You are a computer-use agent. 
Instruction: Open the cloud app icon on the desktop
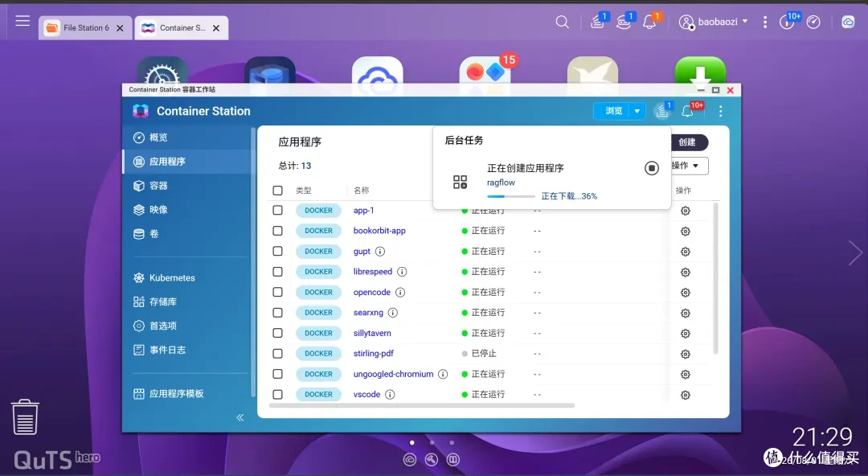377,71
